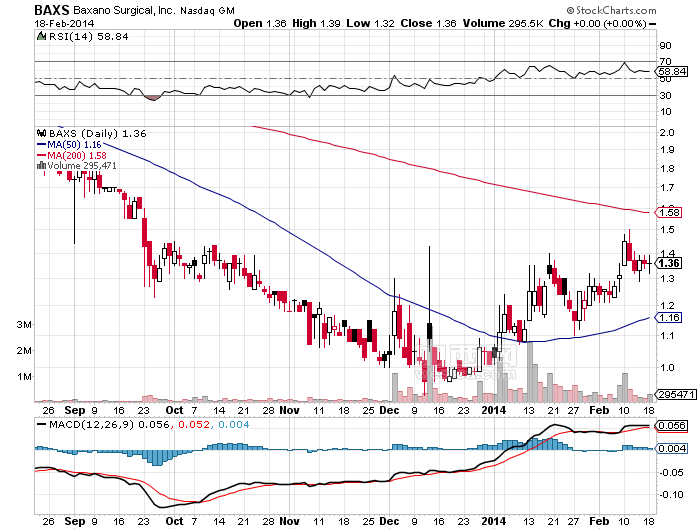
Task: Click the MA(200) red legend line
Action: (x=42, y=155)
